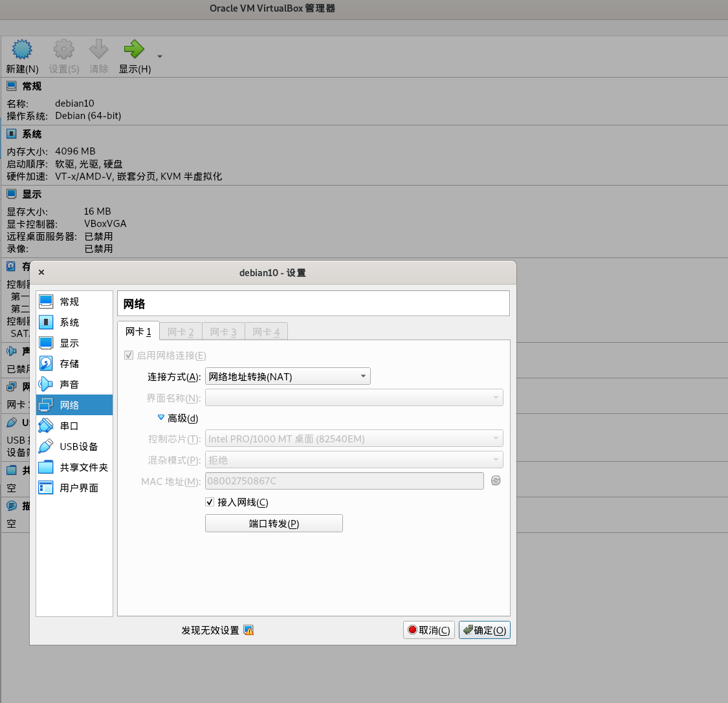Open the 界面名称(N) dropdown
Image resolution: width=728 pixels, height=703 pixels.
(x=354, y=398)
